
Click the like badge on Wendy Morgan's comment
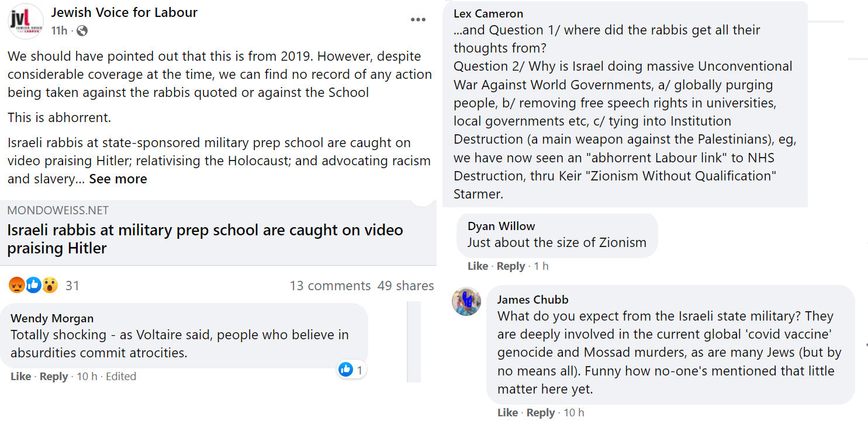click(346, 370)
